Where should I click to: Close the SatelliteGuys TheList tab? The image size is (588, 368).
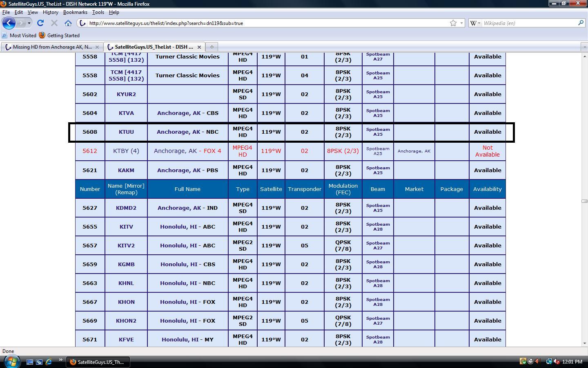pyautogui.click(x=199, y=47)
